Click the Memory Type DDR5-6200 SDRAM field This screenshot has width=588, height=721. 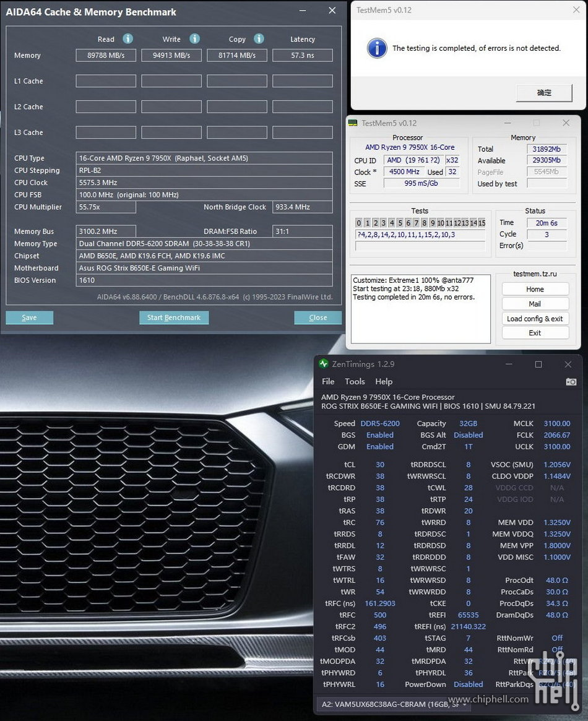pyautogui.click(x=204, y=244)
